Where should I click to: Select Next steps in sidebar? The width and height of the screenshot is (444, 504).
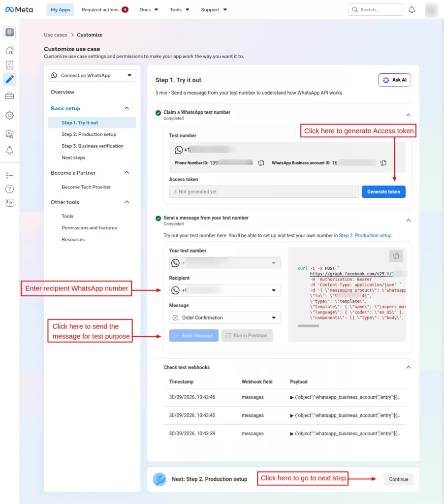(73, 157)
